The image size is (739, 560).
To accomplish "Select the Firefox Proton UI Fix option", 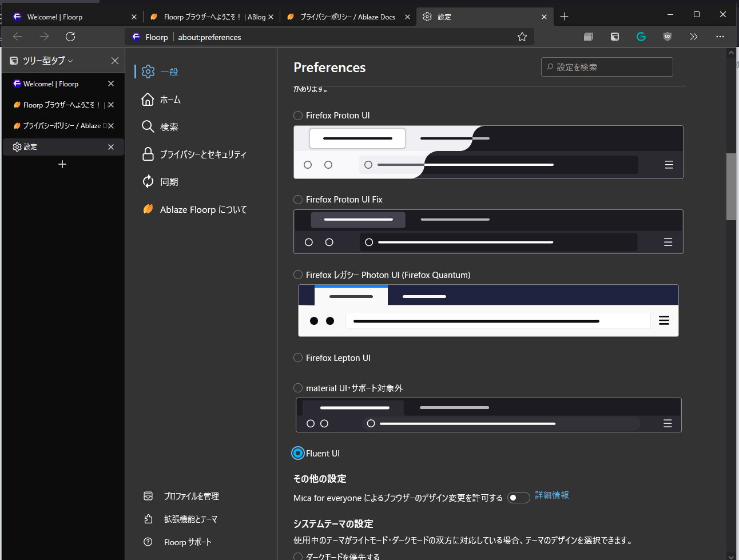I will click(x=298, y=200).
